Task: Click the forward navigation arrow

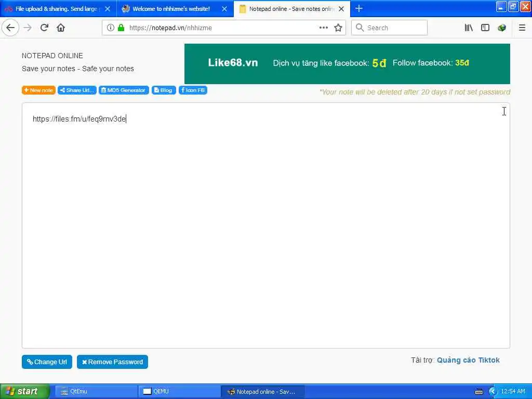Action: click(x=28, y=28)
